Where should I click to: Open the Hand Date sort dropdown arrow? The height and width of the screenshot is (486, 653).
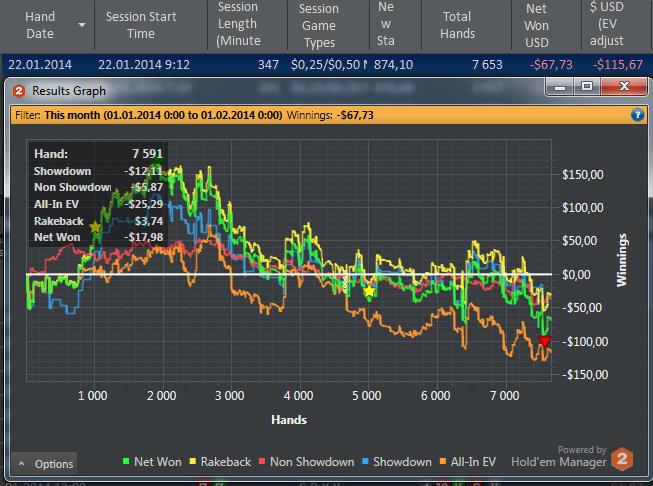82,25
